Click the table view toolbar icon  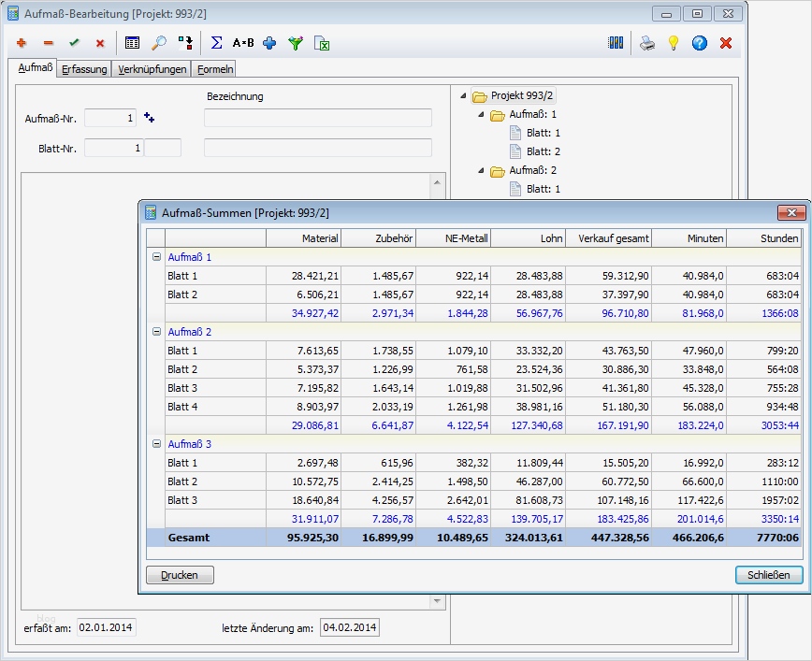coord(130,43)
